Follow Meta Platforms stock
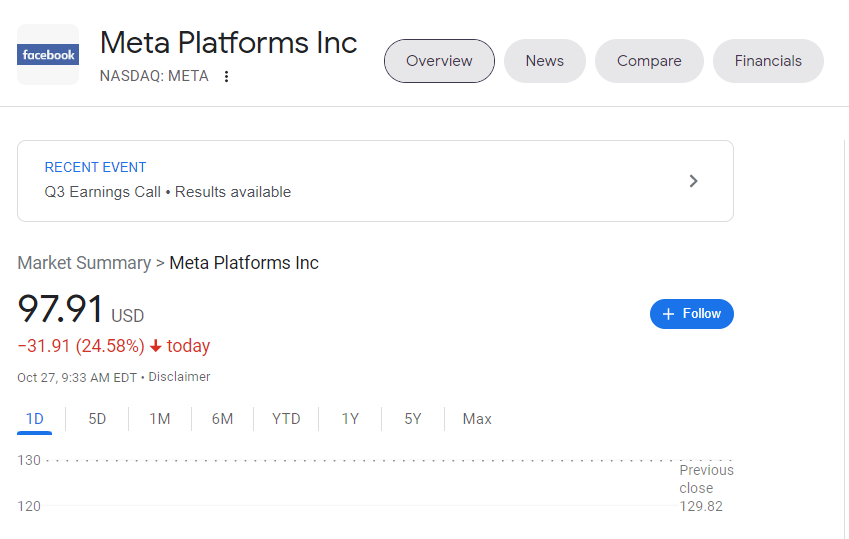 coord(692,314)
